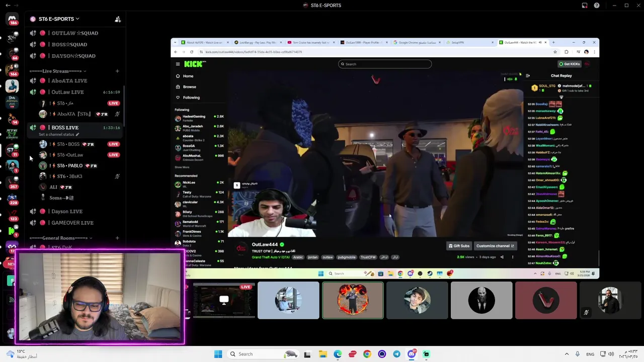This screenshot has height=362, width=644.
Task: Add a channel to Live Stream category
Action: point(117,71)
